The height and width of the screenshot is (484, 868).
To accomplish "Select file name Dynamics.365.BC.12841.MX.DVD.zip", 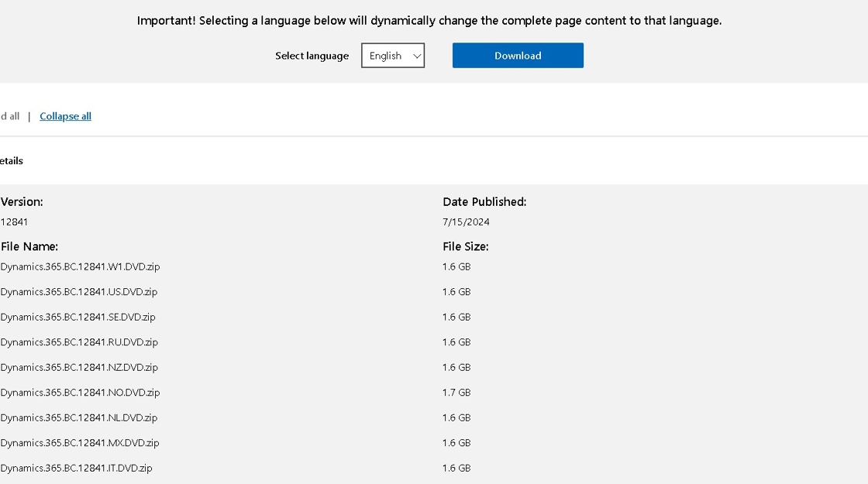I will pyautogui.click(x=80, y=442).
